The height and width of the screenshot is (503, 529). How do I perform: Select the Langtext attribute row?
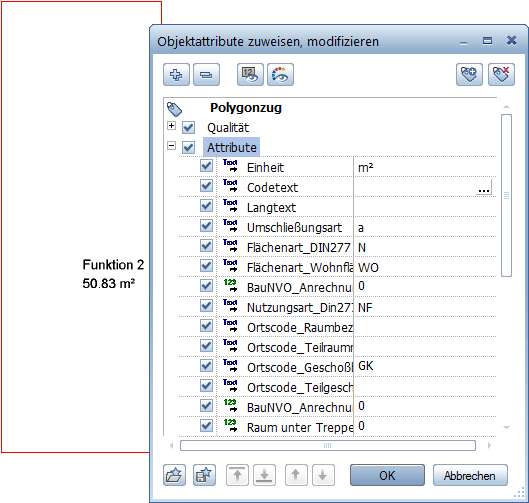337,207
